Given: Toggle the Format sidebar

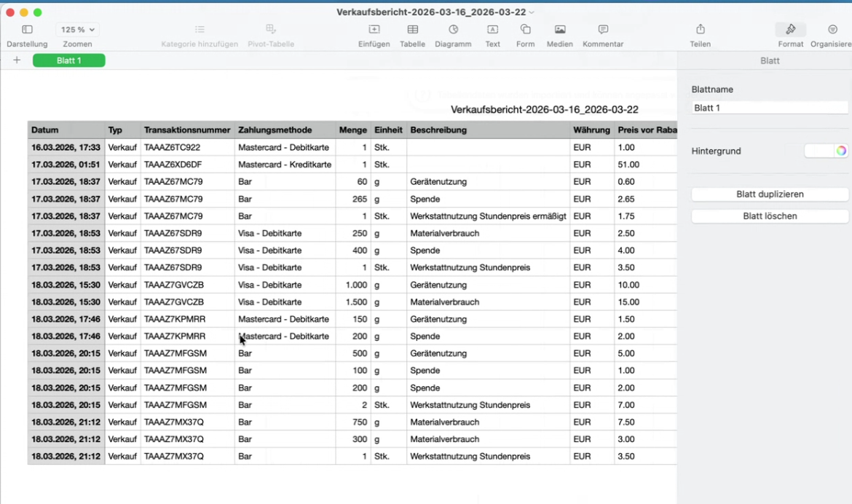Looking at the screenshot, I should (791, 29).
